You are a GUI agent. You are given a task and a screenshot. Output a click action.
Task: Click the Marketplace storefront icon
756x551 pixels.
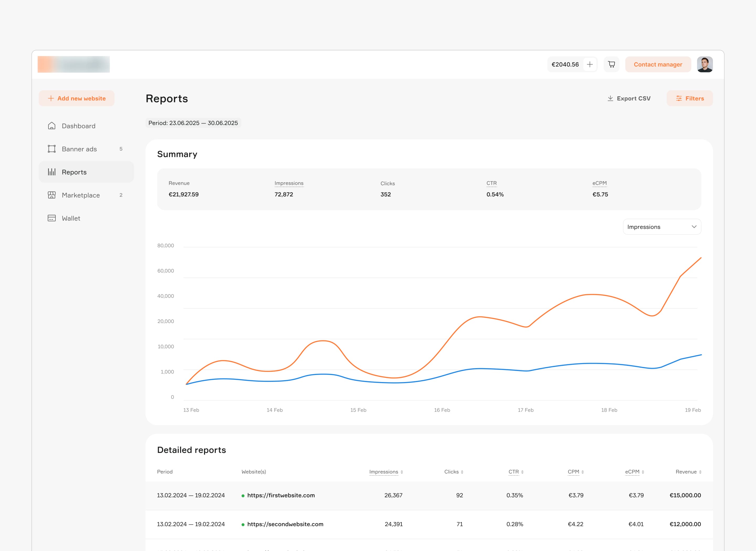[x=52, y=195]
